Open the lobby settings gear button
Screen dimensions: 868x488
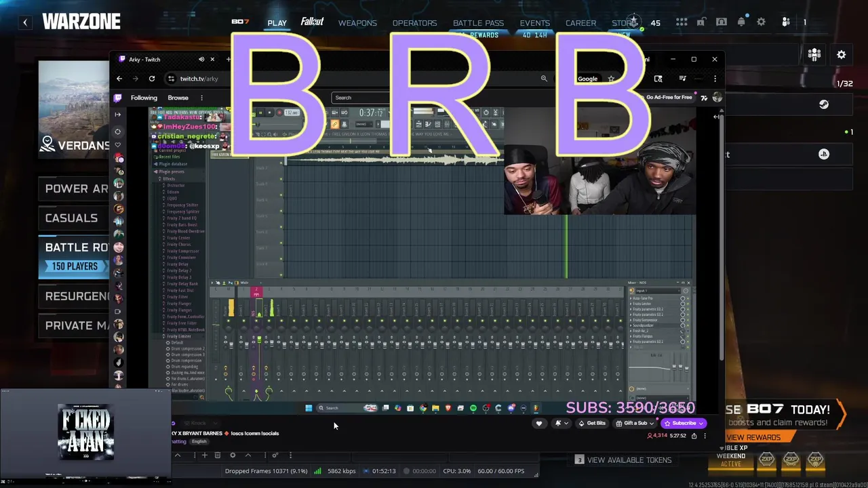click(x=842, y=55)
